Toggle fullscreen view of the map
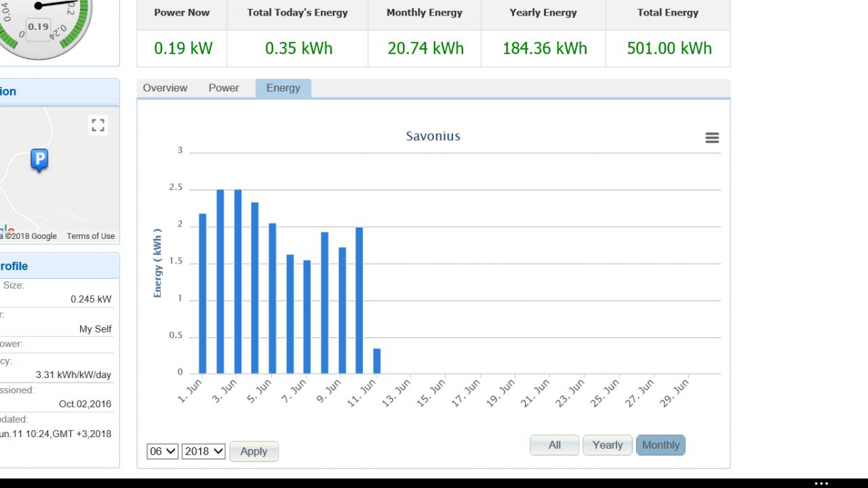 98,125
